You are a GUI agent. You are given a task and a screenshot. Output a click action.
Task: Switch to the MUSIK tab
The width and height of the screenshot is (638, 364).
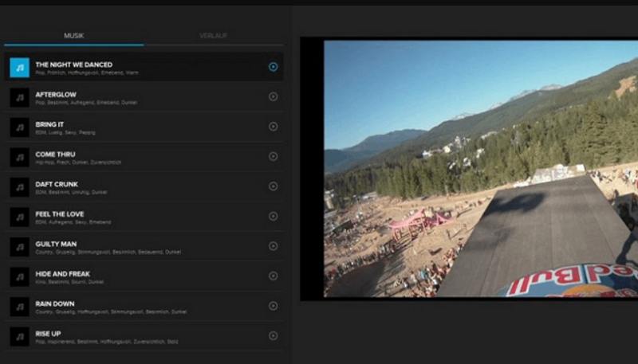point(73,36)
